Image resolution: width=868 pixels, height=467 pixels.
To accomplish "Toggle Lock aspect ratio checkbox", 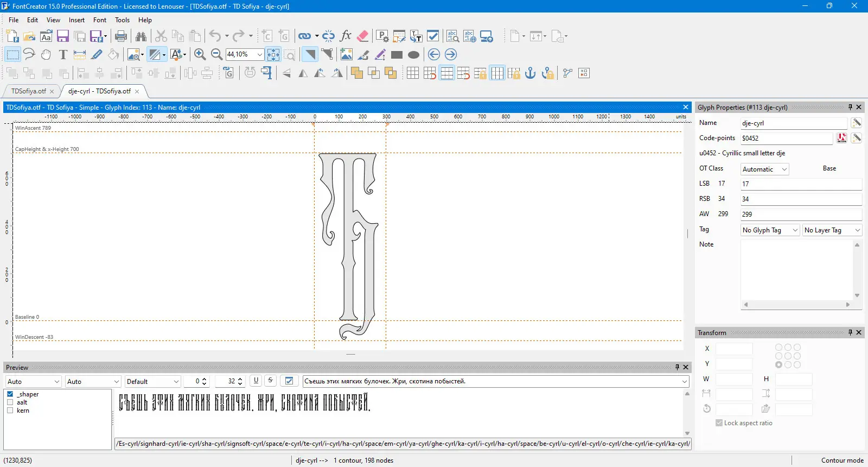I will click(x=719, y=423).
